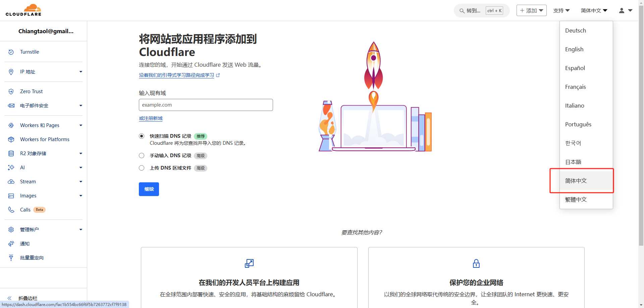Open the 添加 dropdown in header
Viewport: 644px width, 308px height.
click(x=531, y=11)
